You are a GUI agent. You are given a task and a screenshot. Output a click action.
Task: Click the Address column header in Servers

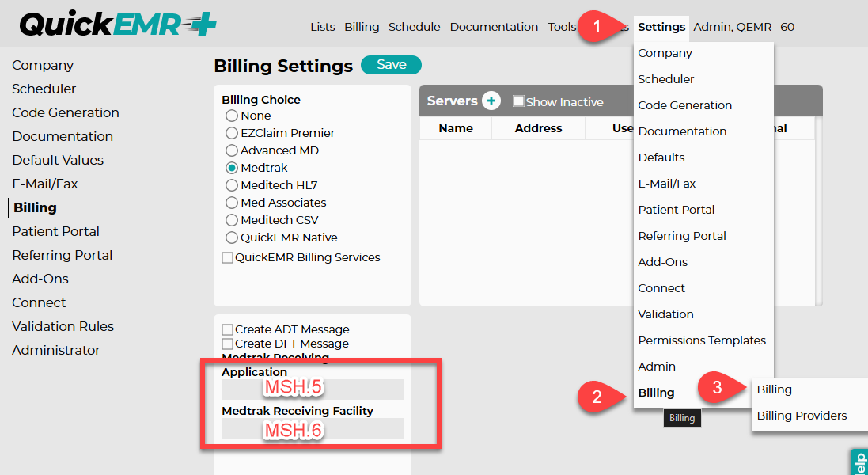(539, 128)
